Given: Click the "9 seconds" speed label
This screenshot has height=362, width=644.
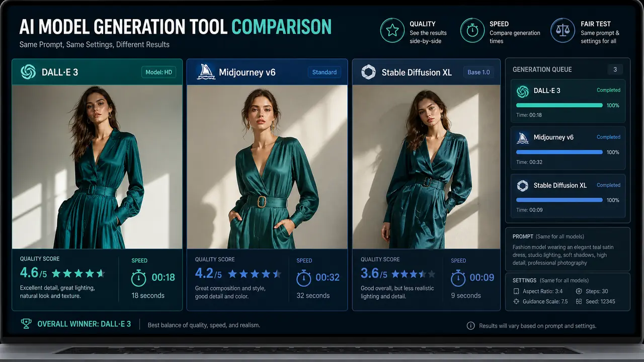Looking at the screenshot, I should [466, 296].
